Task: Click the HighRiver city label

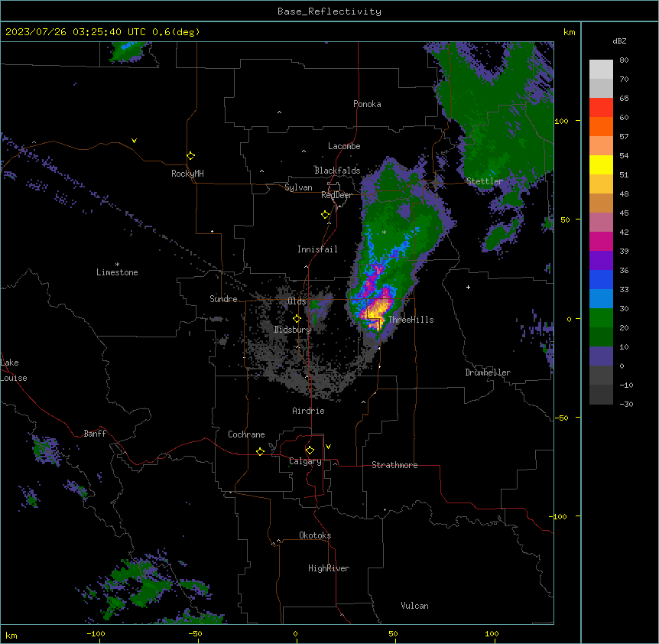Action: click(x=329, y=568)
